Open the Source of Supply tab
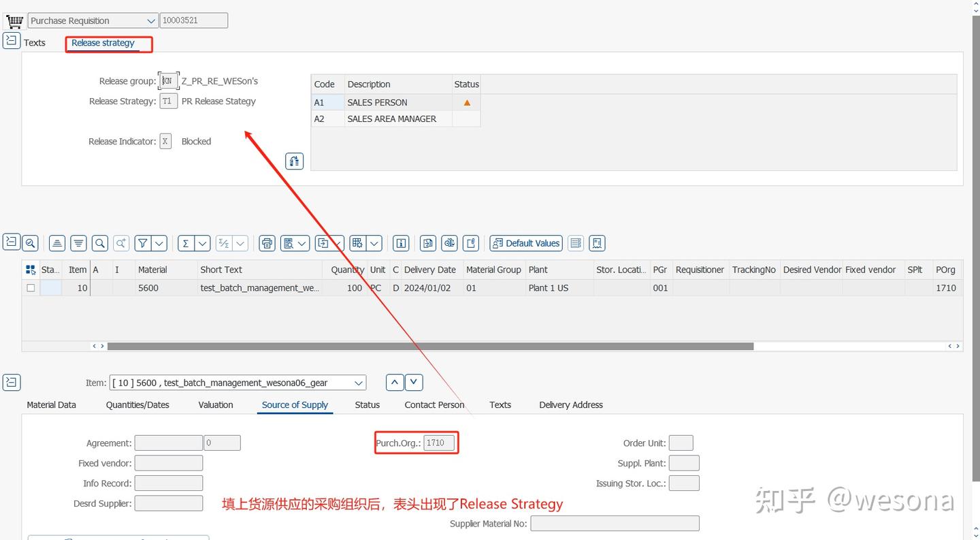 (295, 404)
